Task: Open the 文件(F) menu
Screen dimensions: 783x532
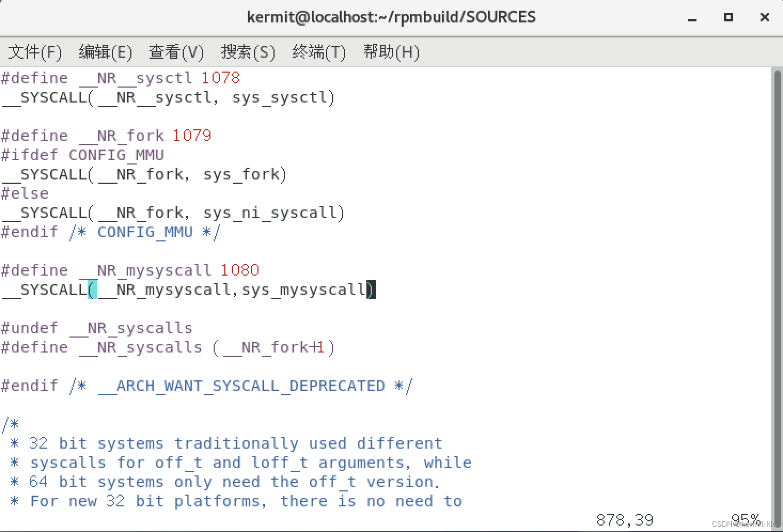Action: click(x=35, y=52)
